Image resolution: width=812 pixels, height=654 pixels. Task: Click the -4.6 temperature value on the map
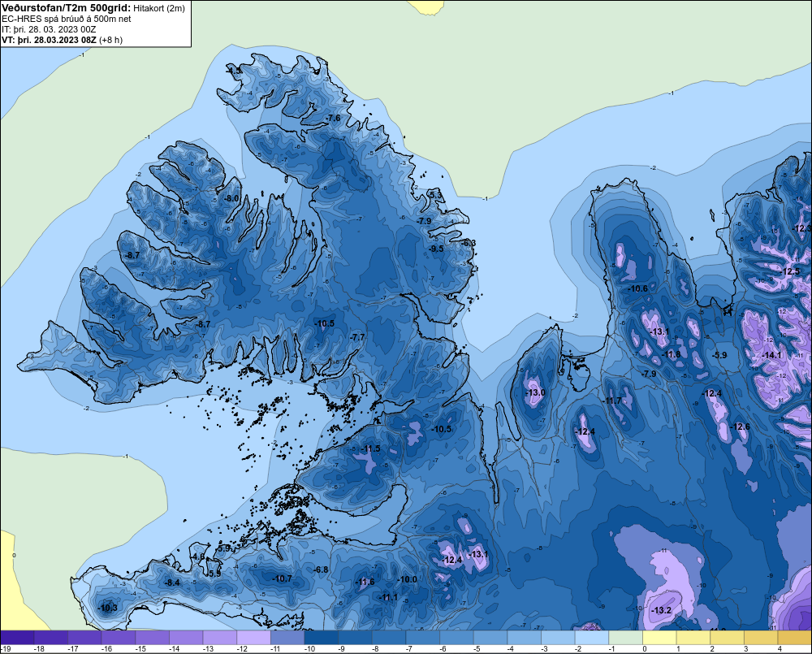coord(198,557)
